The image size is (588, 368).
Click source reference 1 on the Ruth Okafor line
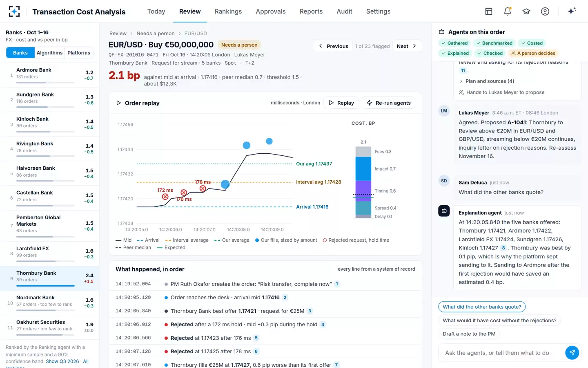[x=337, y=284]
